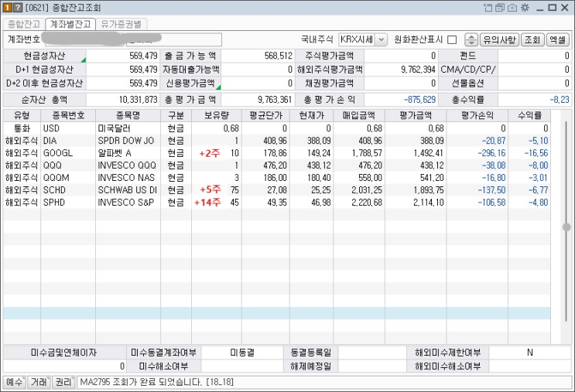
Task: Sort by the 유형 column header
Action: [22, 116]
